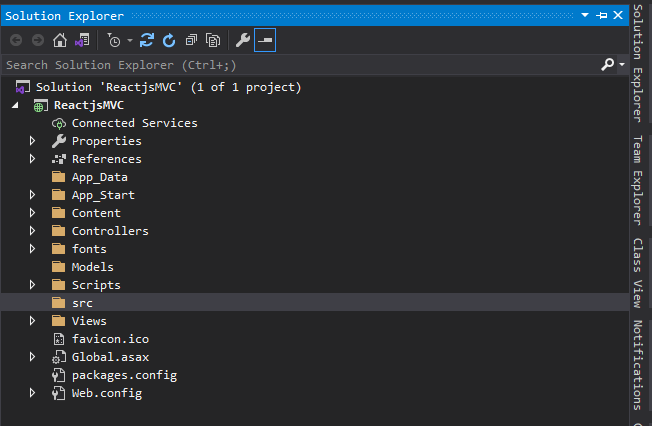Toggle Show All Files button
Image resolution: width=652 pixels, height=426 pixels.
pos(213,40)
